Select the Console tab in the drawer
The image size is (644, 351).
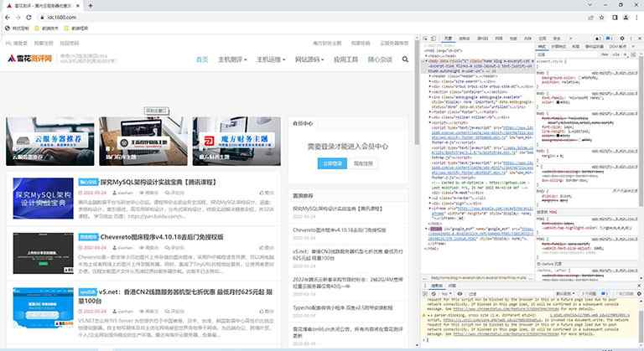pyautogui.click(x=437, y=286)
